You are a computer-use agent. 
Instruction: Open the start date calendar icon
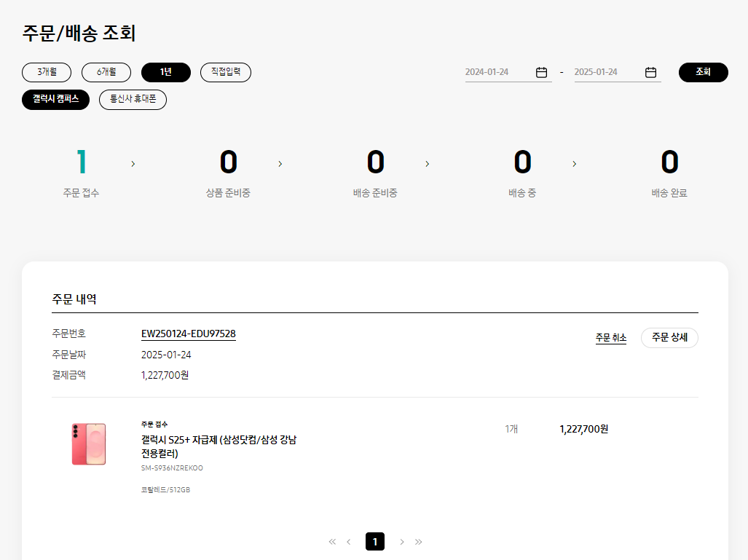[541, 72]
